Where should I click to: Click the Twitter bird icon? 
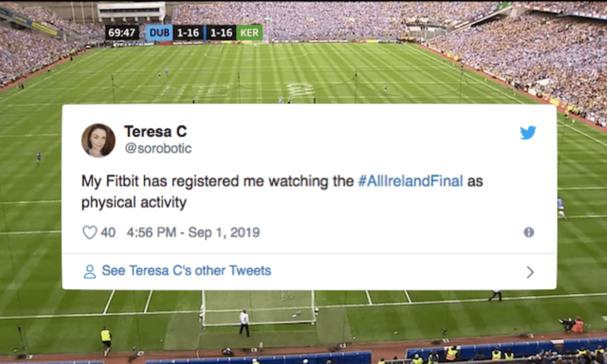coord(528,133)
